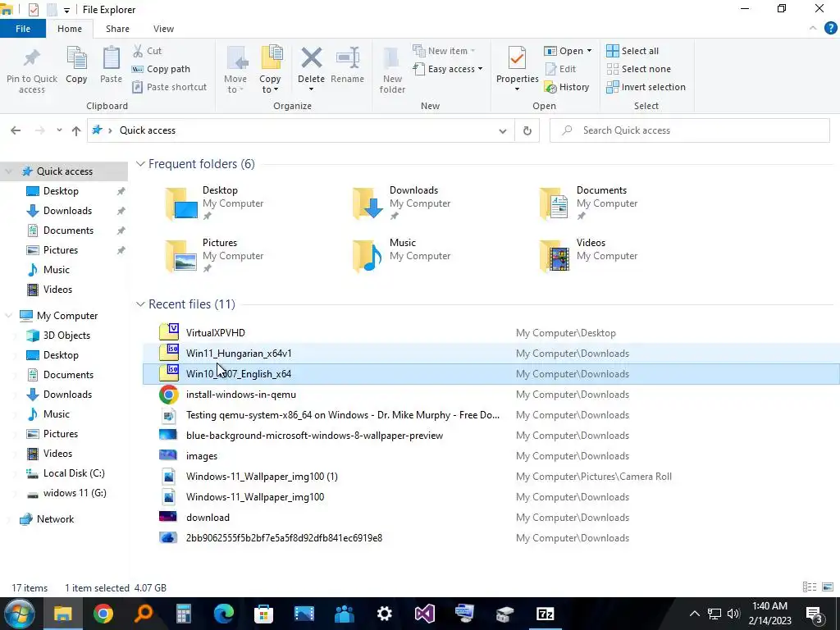Click the Up directory arrow
This screenshot has height=630, width=840.
pyautogui.click(x=76, y=130)
